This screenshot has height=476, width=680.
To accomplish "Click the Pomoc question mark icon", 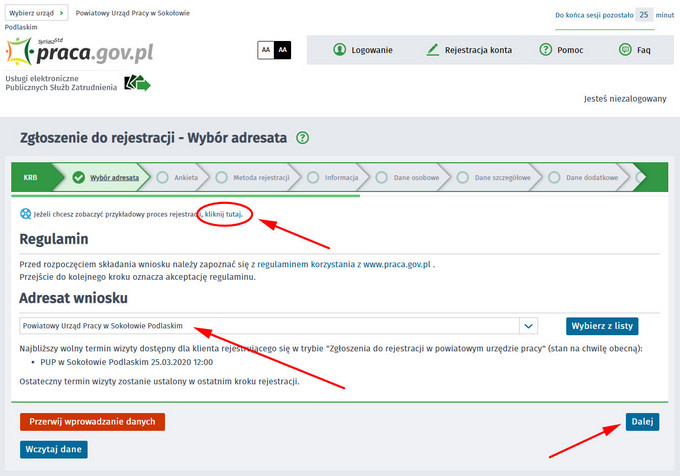I will coord(546,49).
